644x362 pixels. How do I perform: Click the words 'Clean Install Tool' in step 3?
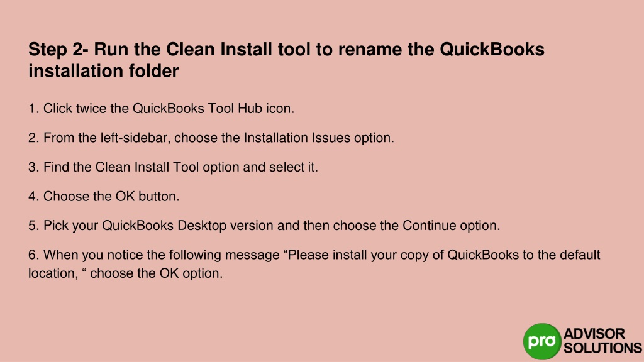(147, 167)
